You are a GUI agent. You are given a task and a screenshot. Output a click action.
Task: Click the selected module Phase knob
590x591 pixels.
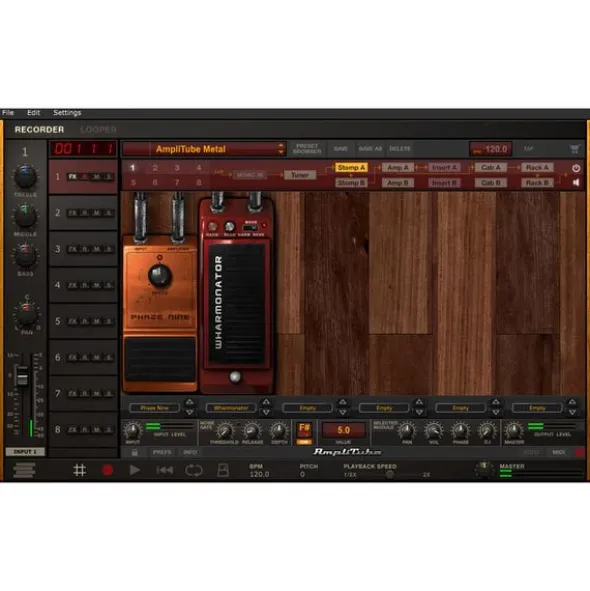pyautogui.click(x=460, y=430)
